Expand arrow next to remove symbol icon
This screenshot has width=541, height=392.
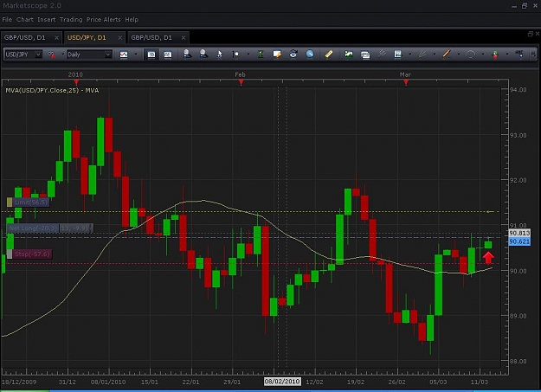click(63, 55)
